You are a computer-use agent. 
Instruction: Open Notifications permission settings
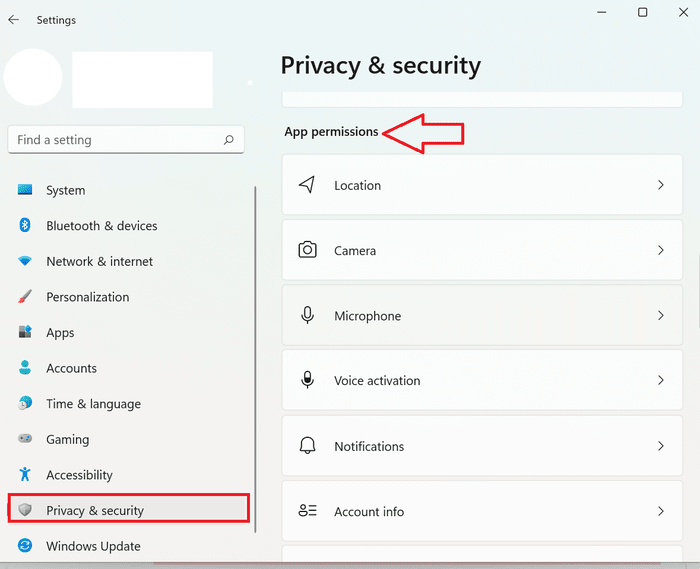pos(482,445)
